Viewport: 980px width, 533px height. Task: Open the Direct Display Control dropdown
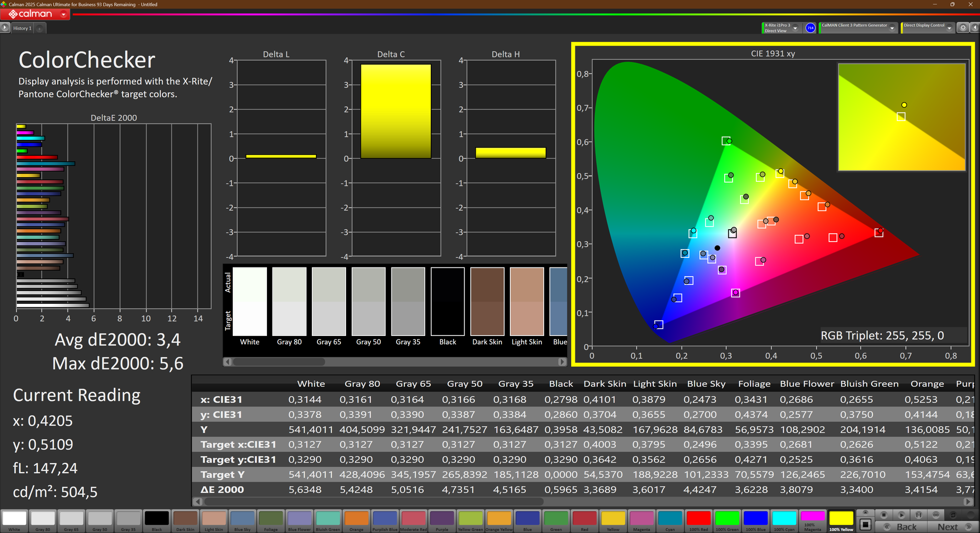click(949, 29)
